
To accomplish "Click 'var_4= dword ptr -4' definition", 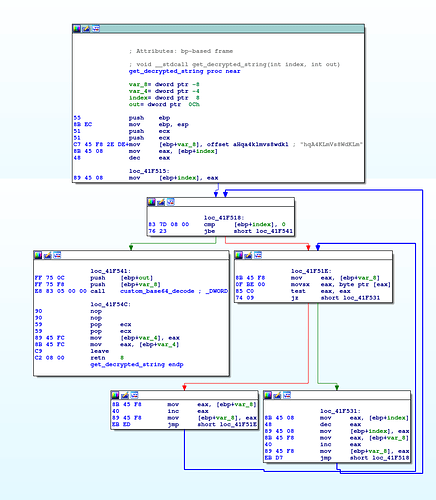I will (164, 91).
